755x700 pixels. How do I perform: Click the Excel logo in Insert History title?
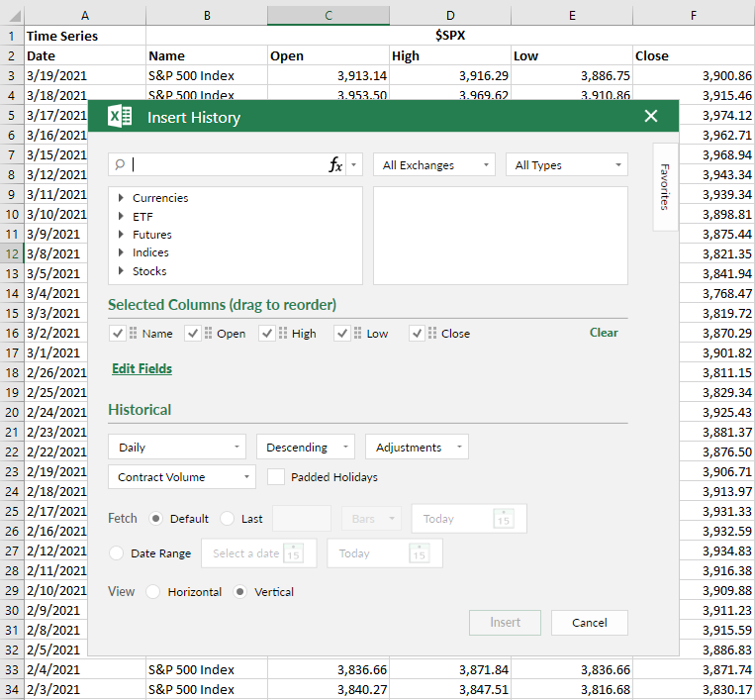tap(120, 116)
